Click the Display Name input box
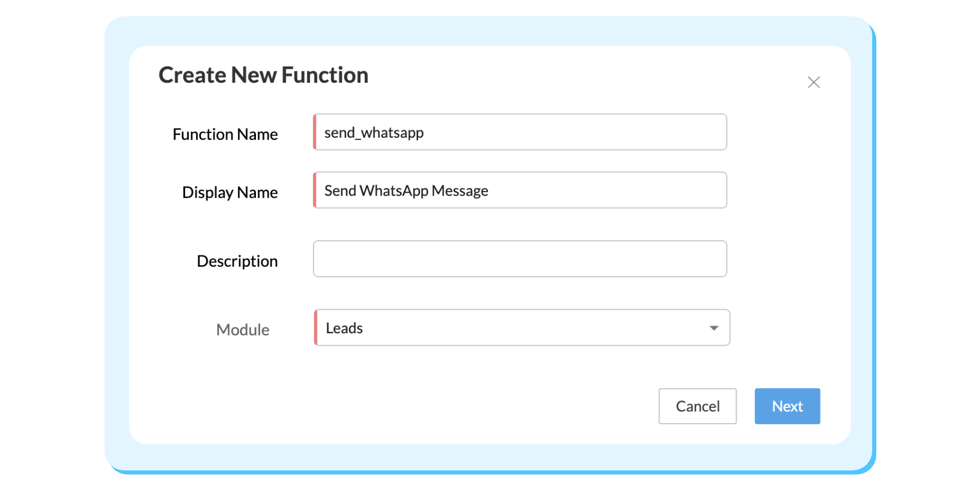Screen dimensions: 980x490 520,190
